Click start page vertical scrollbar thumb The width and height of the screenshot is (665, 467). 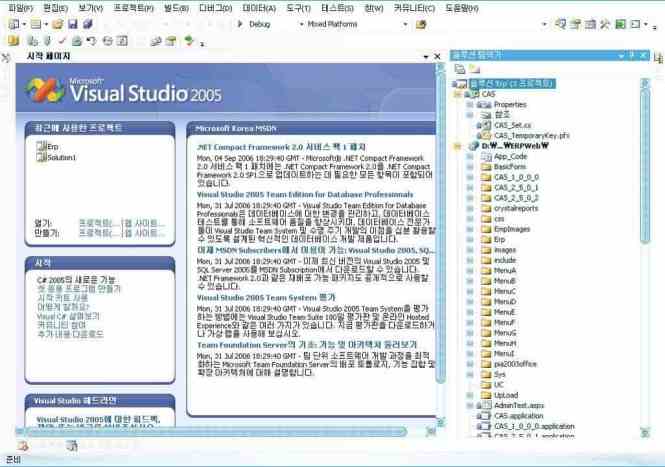(x=441, y=227)
